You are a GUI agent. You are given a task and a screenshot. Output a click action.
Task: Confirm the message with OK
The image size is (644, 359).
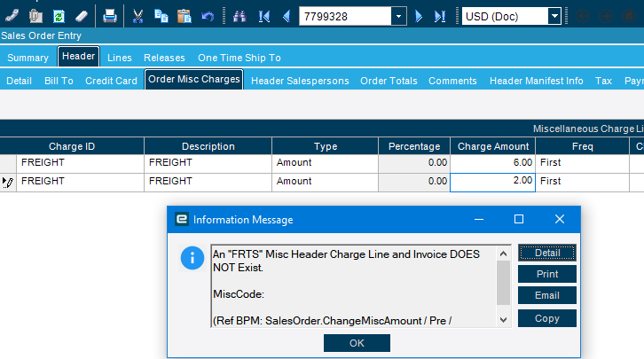point(357,343)
